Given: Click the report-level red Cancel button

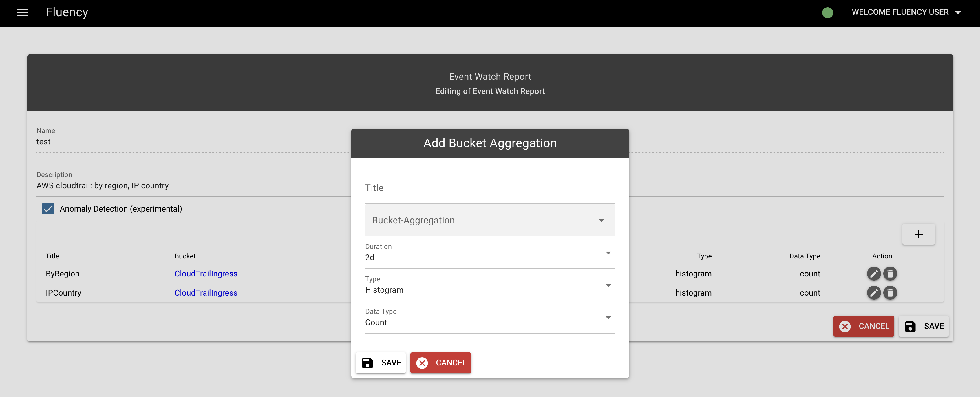Looking at the screenshot, I should [864, 326].
